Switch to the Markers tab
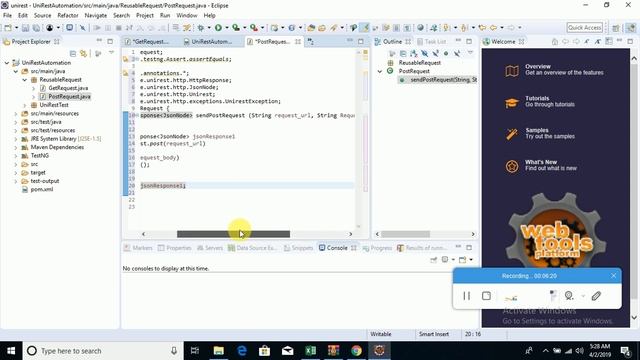This screenshot has height=360, width=640. [x=138, y=248]
